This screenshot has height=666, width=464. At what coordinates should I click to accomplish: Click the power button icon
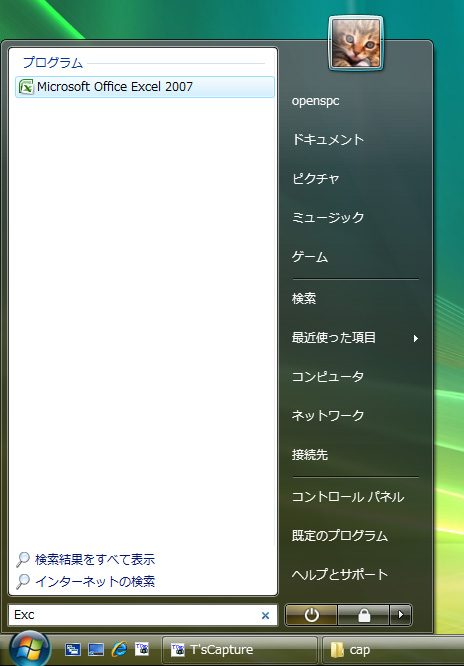(x=311, y=615)
